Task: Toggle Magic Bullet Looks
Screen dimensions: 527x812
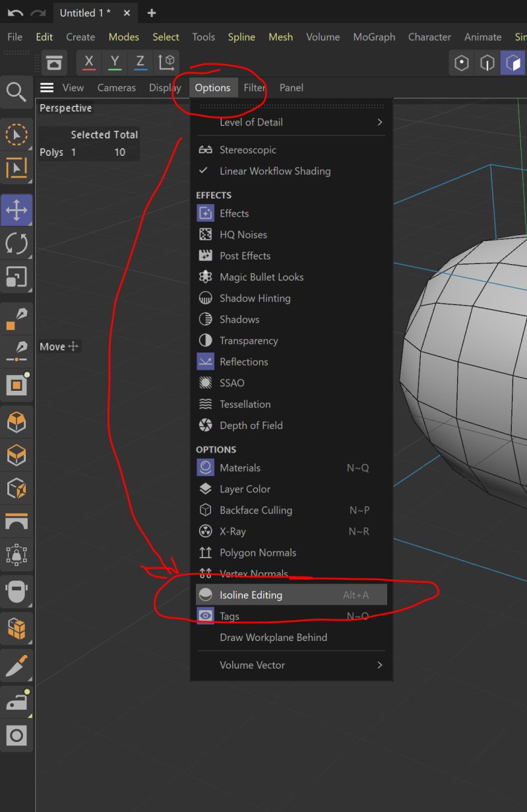Action: pos(291,277)
